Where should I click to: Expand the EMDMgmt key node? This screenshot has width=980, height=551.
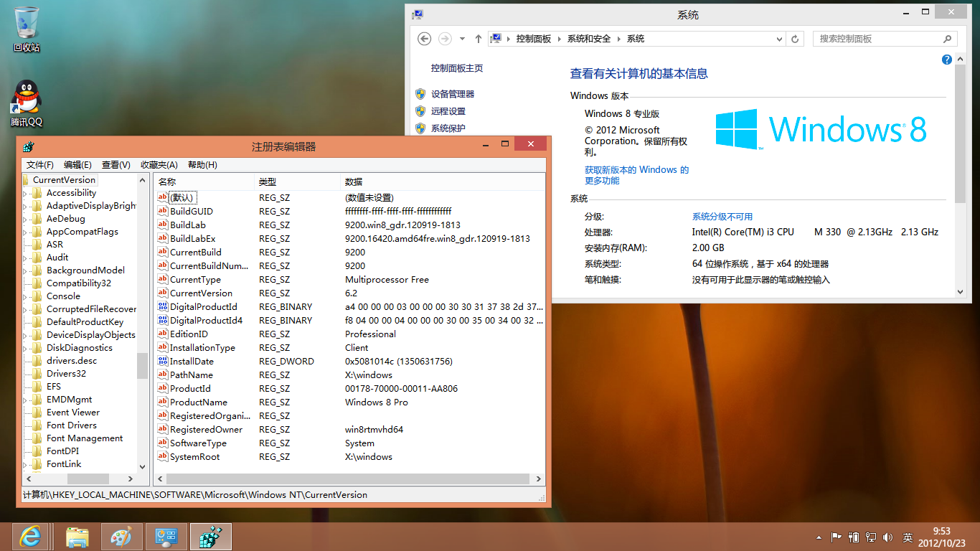point(26,400)
